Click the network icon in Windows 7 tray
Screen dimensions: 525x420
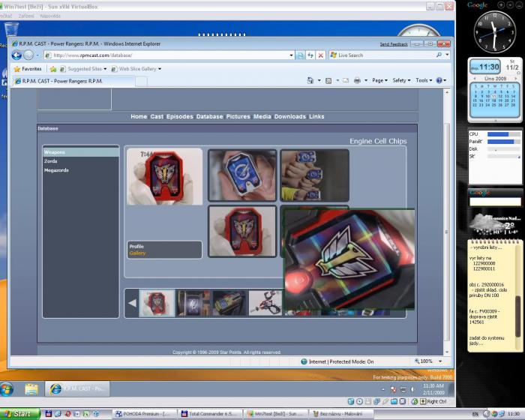(403, 389)
